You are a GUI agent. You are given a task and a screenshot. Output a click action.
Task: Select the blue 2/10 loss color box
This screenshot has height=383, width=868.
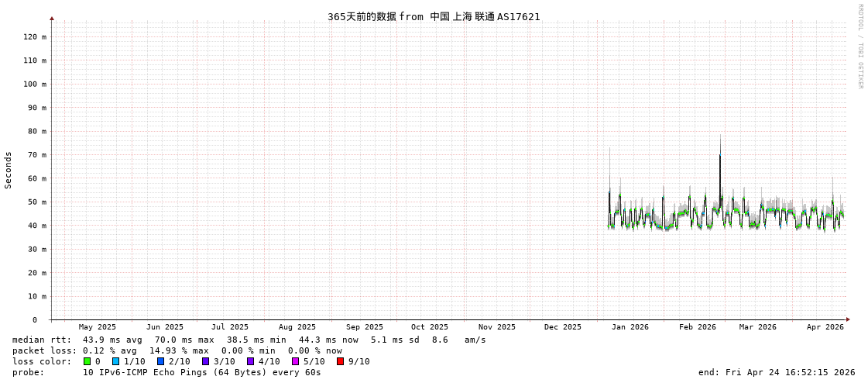(x=161, y=361)
